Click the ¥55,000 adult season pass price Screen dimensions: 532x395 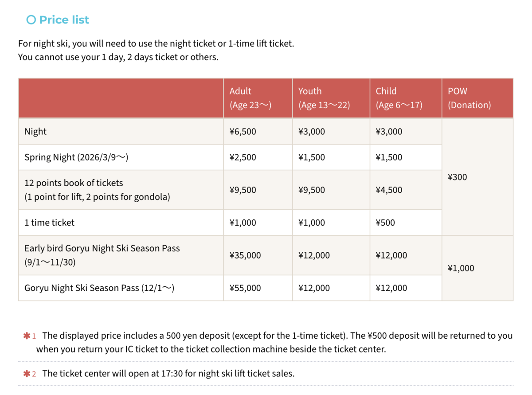point(245,288)
